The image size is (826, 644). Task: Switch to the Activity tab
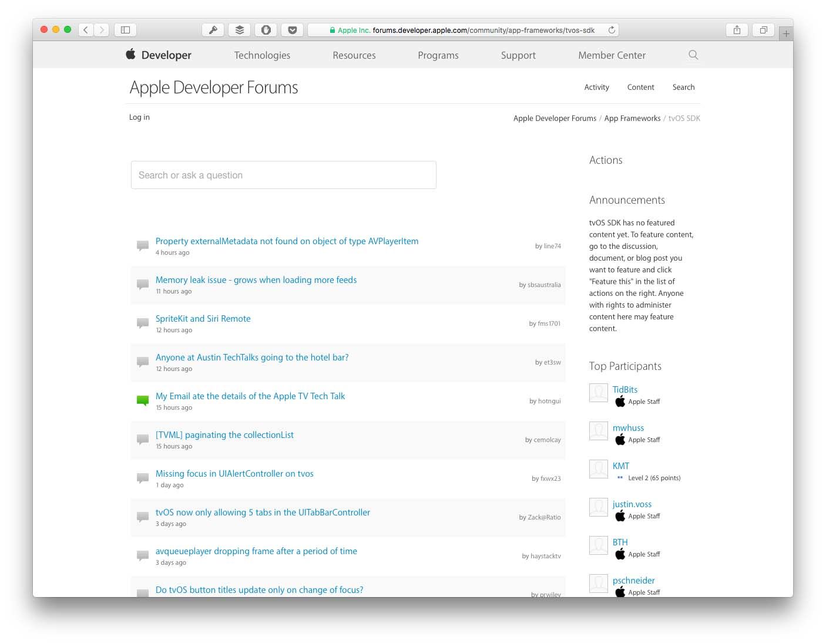click(x=596, y=87)
